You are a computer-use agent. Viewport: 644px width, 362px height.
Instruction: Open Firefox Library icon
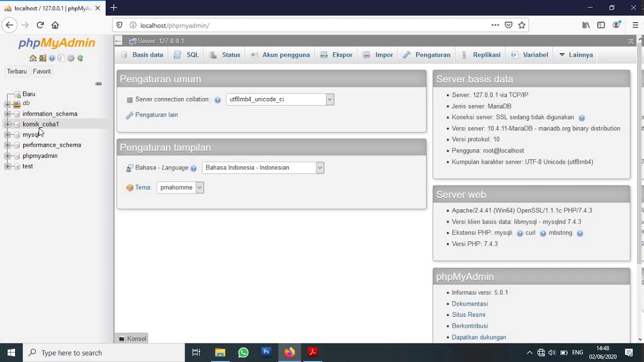pos(586,25)
